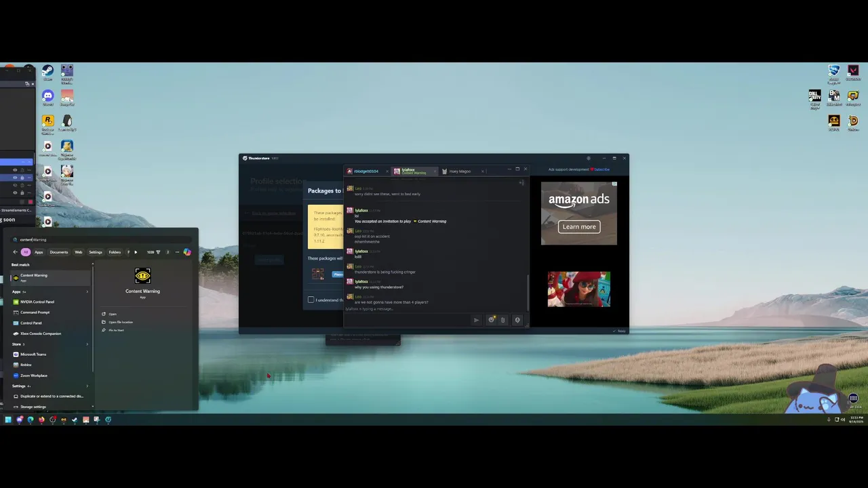Open Xbox Console Companion search result

pyautogui.click(x=51, y=333)
